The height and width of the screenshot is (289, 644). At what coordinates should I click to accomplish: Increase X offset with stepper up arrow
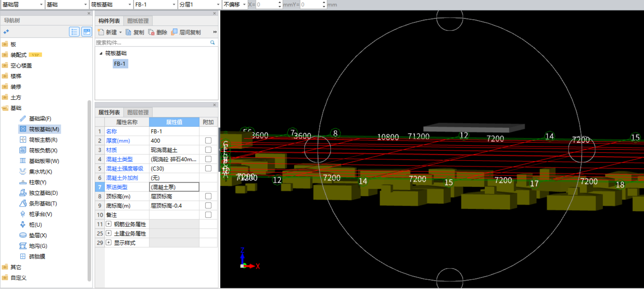pos(280,2)
